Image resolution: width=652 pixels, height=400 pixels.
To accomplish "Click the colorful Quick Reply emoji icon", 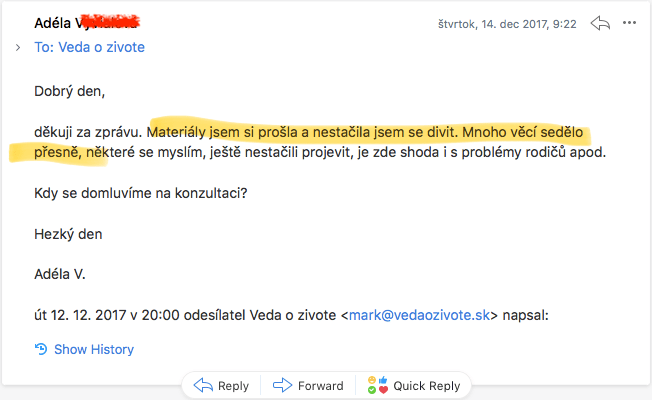I will click(x=376, y=385).
